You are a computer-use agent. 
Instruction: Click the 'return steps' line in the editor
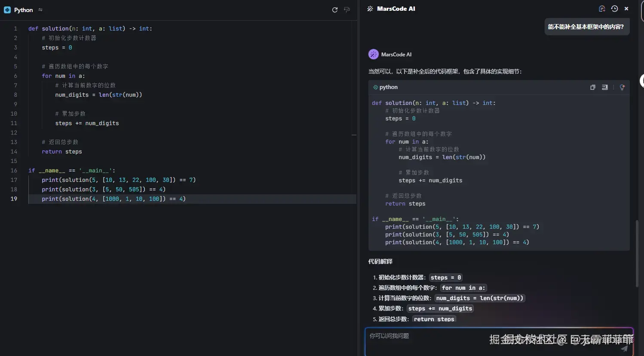coord(62,151)
